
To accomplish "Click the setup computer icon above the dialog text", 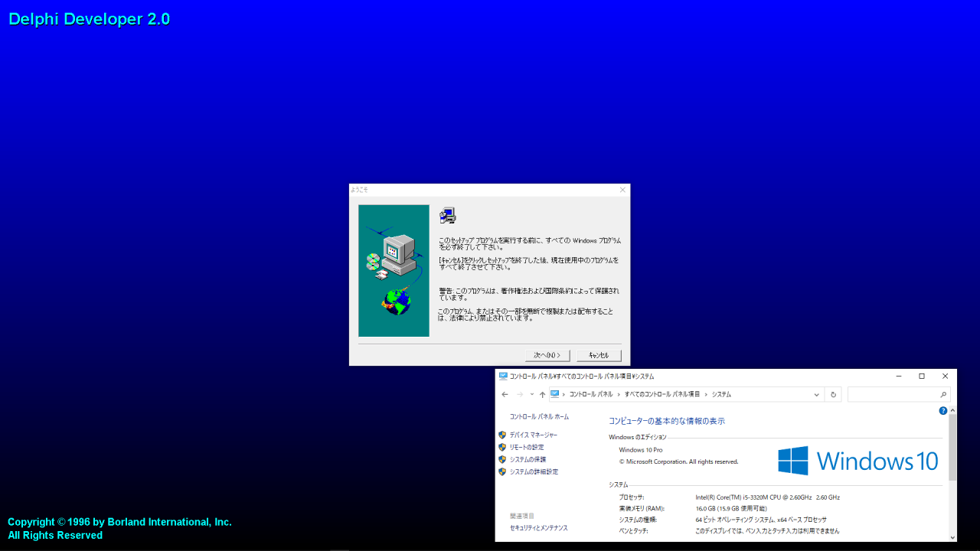I will click(x=448, y=216).
